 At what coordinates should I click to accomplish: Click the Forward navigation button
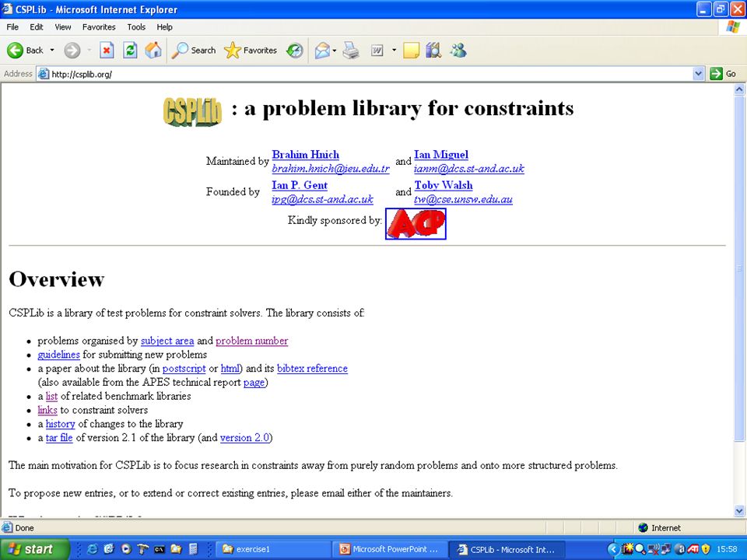[72, 50]
